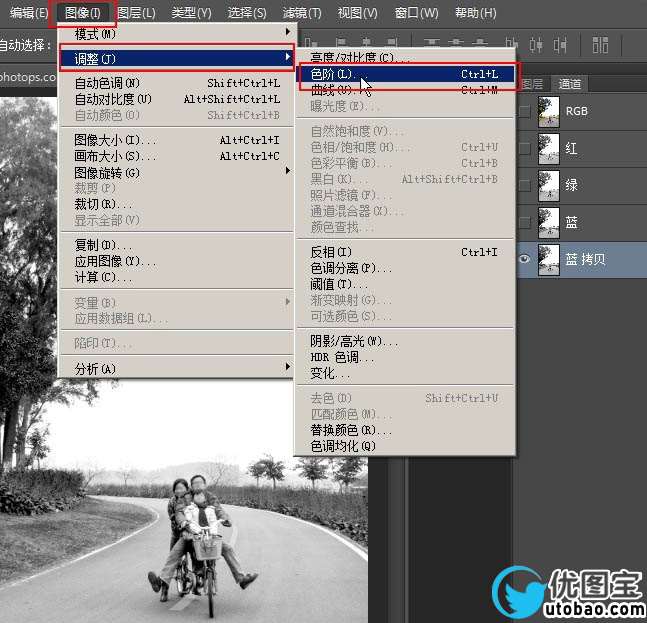This screenshot has height=623, width=647.
Task: Open the 窗口(W) menu
Action: tap(416, 13)
